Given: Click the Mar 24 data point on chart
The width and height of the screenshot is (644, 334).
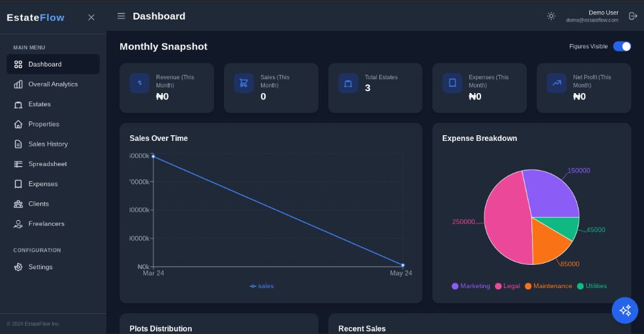Looking at the screenshot, I should 153,156.
